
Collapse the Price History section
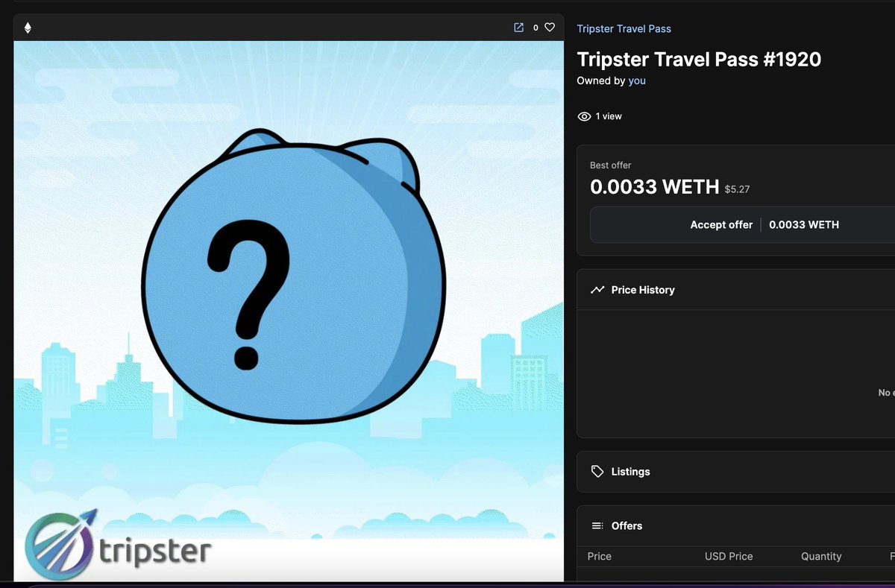[735, 290]
